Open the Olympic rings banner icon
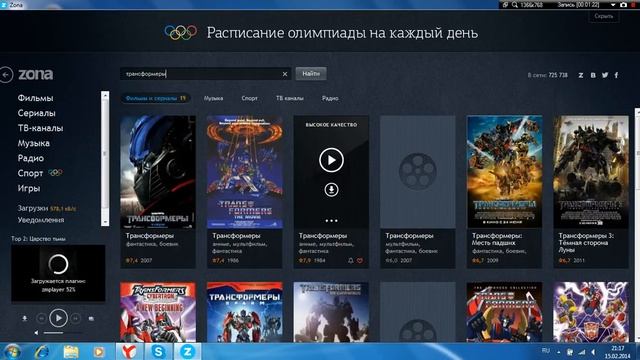640x360 pixels. pos(180,33)
